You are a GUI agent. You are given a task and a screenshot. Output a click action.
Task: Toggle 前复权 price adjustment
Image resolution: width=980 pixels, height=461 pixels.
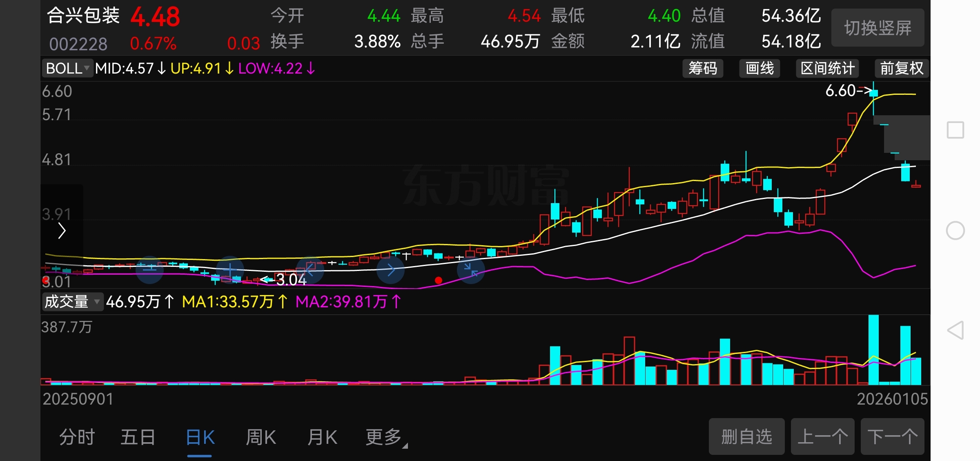click(x=901, y=68)
